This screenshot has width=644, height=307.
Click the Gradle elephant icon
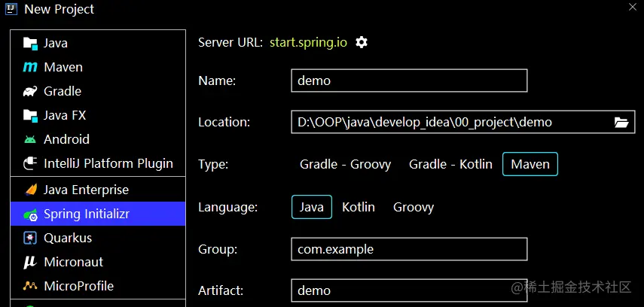point(30,91)
